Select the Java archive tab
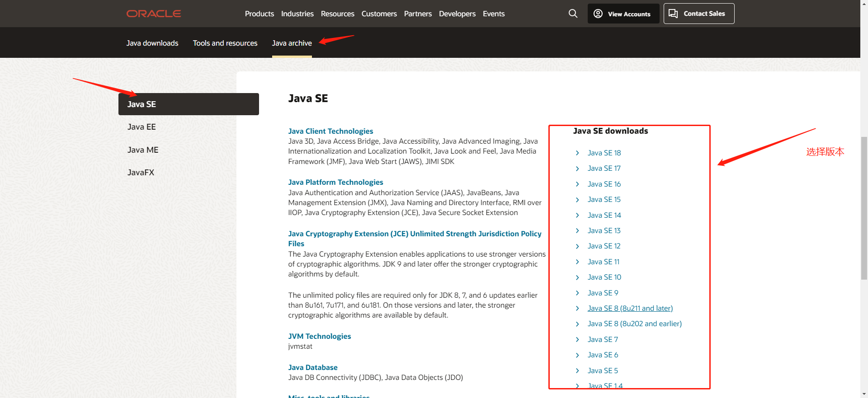The height and width of the screenshot is (398, 868). (292, 43)
